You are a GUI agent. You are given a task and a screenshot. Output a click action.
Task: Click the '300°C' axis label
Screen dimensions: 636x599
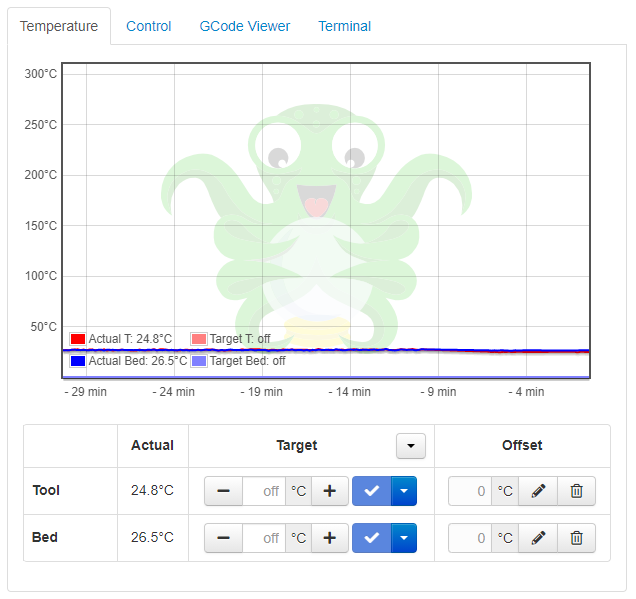(41, 74)
